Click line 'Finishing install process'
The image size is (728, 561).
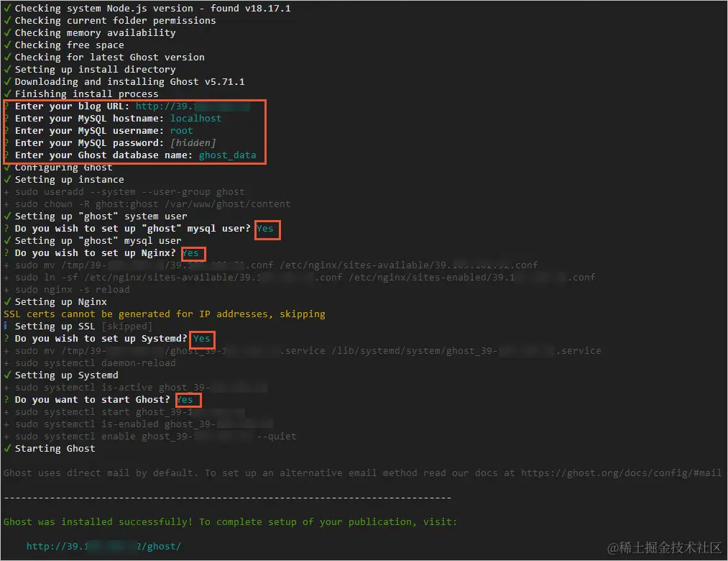(x=80, y=94)
